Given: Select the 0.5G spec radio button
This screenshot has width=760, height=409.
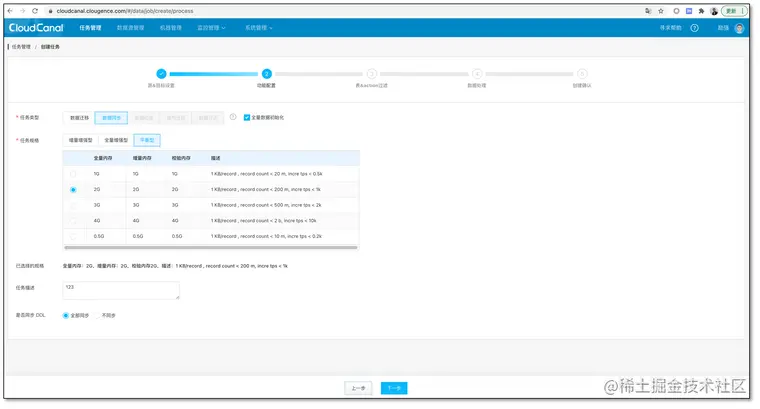Looking at the screenshot, I should 73,236.
